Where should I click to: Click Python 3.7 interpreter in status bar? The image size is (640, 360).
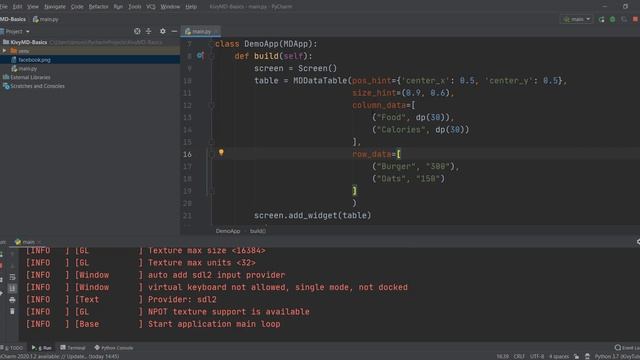(x=617, y=356)
